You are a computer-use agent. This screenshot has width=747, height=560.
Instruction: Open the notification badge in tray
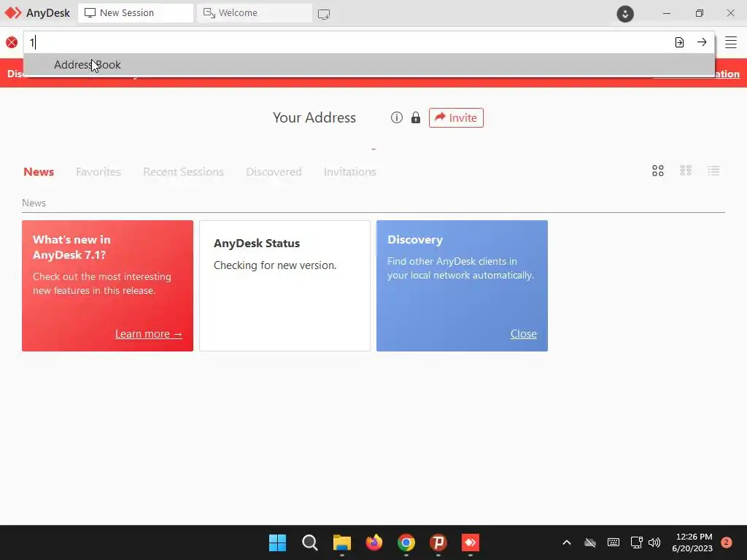click(x=726, y=542)
